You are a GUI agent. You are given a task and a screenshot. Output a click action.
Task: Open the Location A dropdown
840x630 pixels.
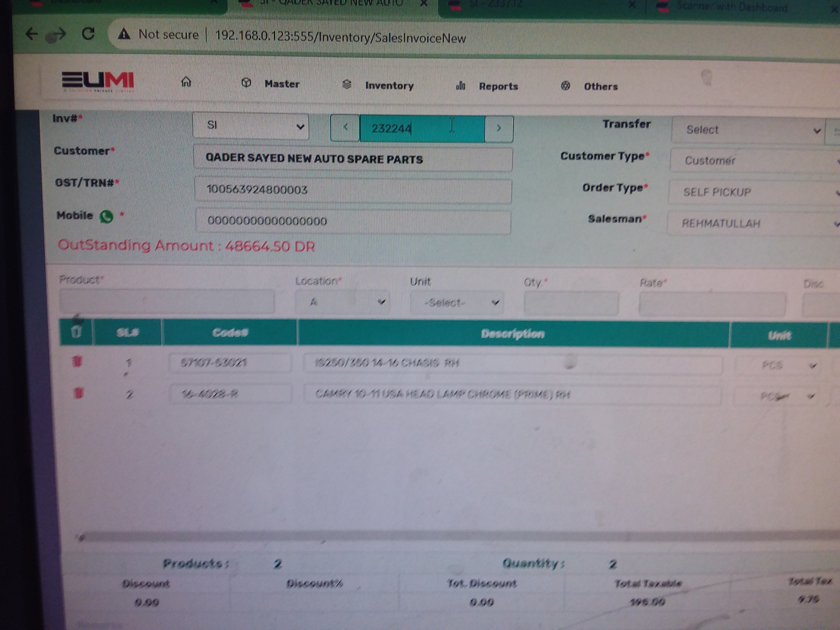(x=342, y=302)
